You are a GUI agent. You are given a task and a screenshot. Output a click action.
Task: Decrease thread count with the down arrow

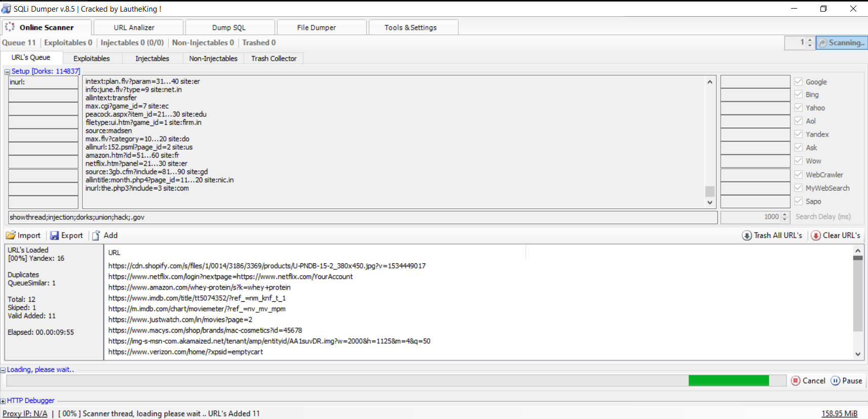click(x=810, y=46)
